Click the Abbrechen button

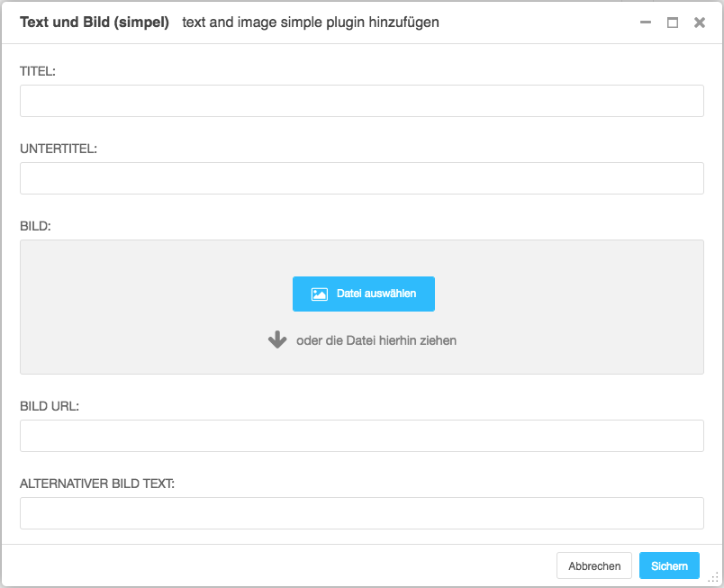594,565
